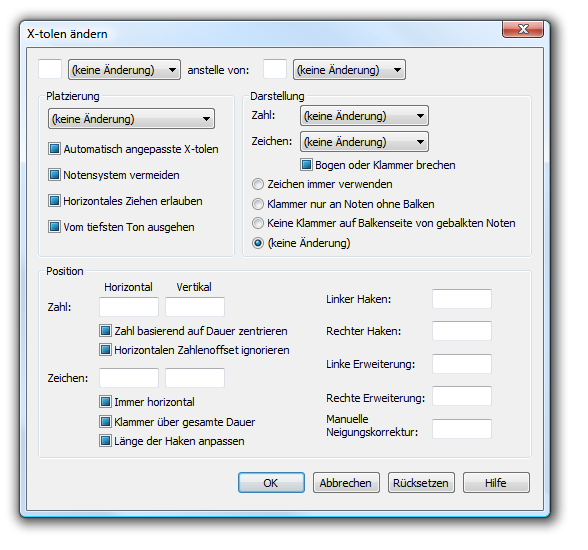Click the Rücksetzen button
Viewport: 588px width, 550px height.
point(421,483)
